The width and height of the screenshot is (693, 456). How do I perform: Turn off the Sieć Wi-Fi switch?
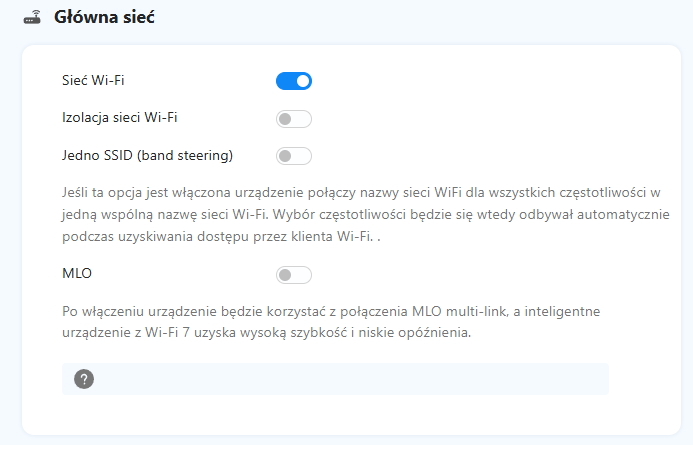[x=294, y=81]
